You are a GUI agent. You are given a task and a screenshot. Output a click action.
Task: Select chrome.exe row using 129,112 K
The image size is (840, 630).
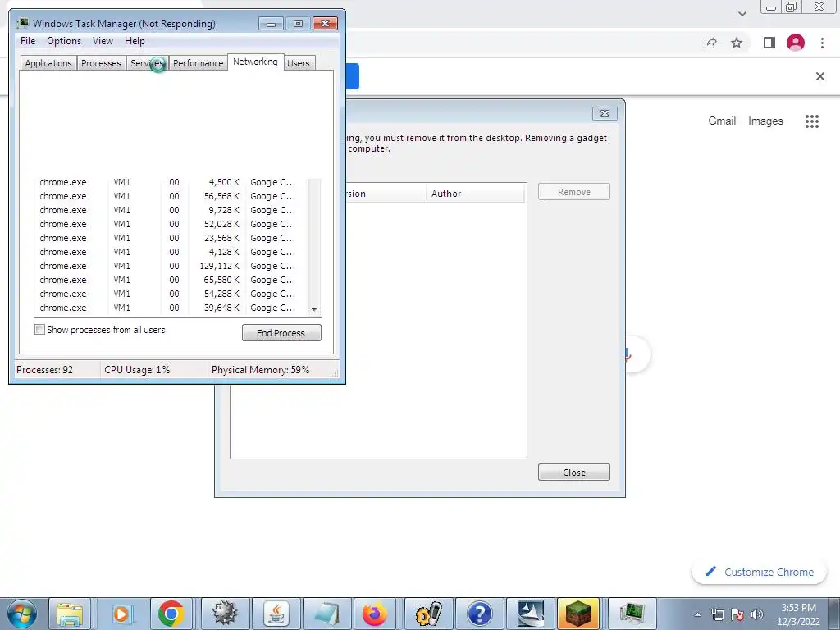point(171,266)
